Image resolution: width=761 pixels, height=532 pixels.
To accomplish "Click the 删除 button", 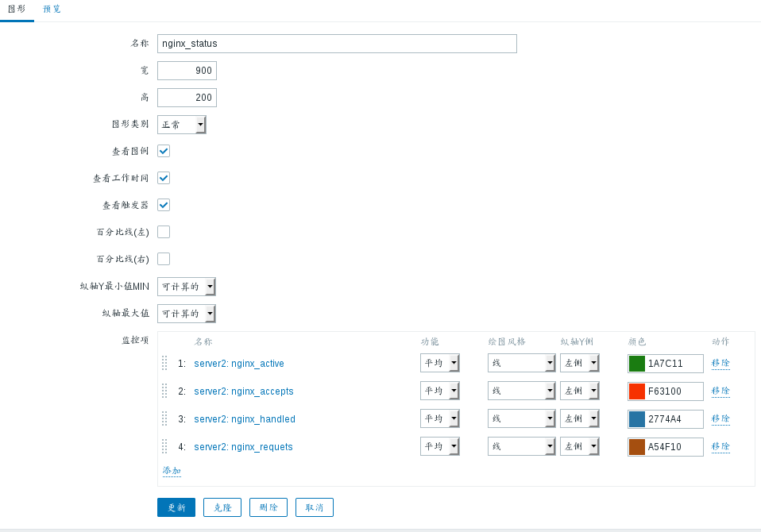I will pyautogui.click(x=268, y=507).
